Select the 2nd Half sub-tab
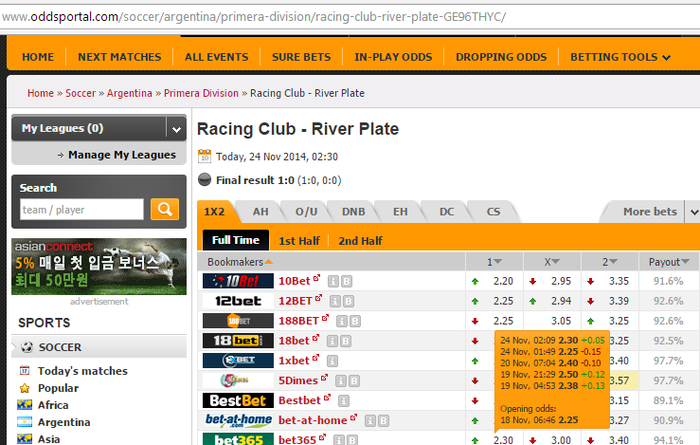 [x=360, y=241]
